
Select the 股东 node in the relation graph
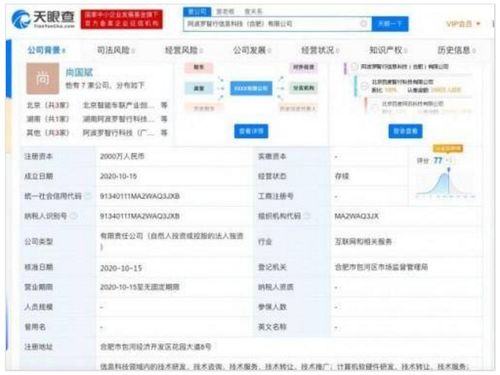199,67
